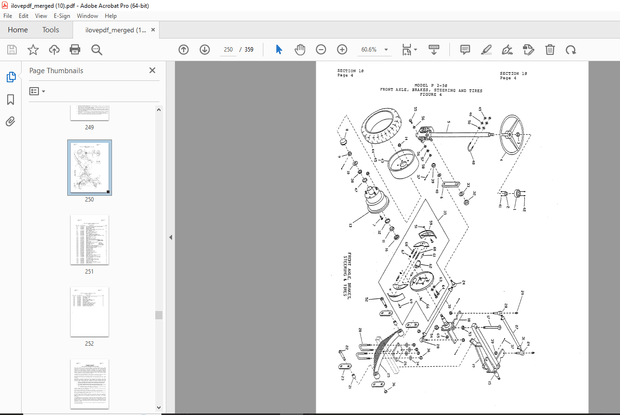Print the document with the printer icon
620x415 pixels.
coord(75,50)
